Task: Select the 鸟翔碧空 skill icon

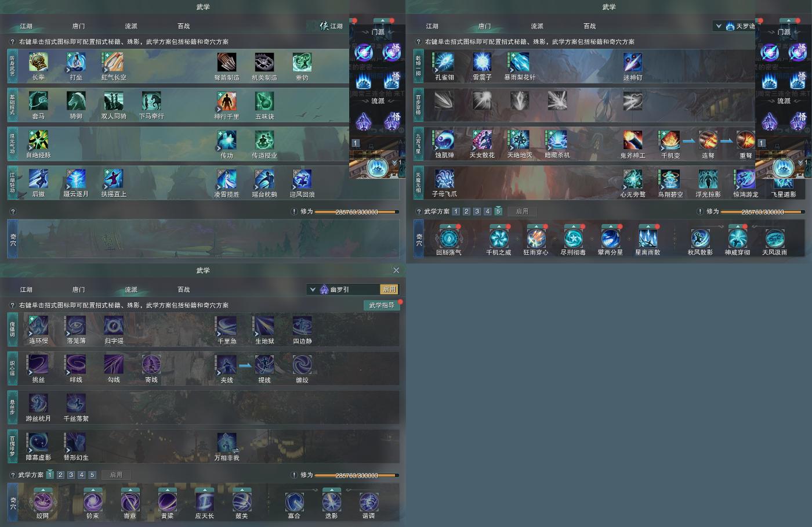Action: (670, 179)
